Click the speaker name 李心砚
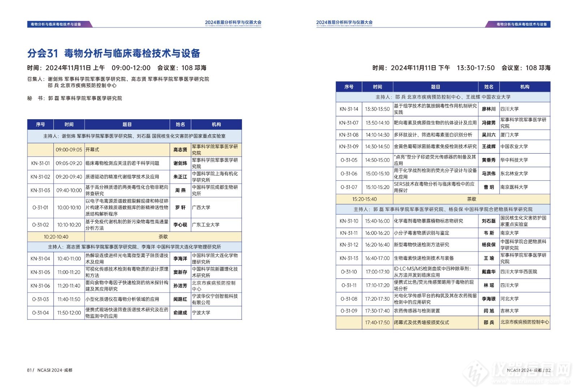This screenshot has width=578, height=392. [180, 225]
